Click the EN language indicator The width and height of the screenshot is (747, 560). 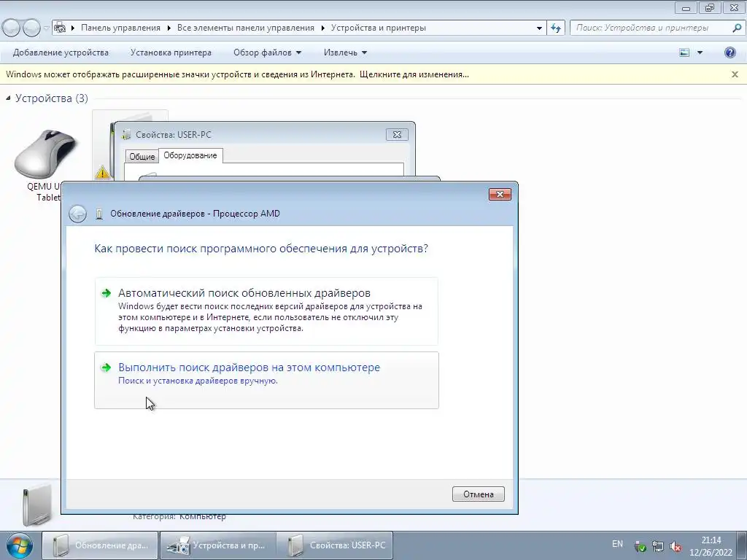[x=617, y=544]
